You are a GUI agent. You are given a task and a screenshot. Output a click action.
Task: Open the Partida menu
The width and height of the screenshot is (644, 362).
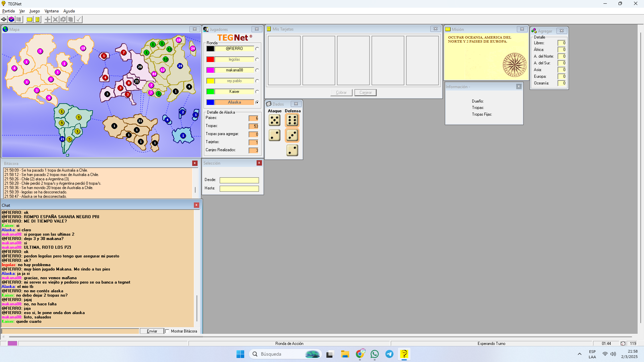(8, 11)
